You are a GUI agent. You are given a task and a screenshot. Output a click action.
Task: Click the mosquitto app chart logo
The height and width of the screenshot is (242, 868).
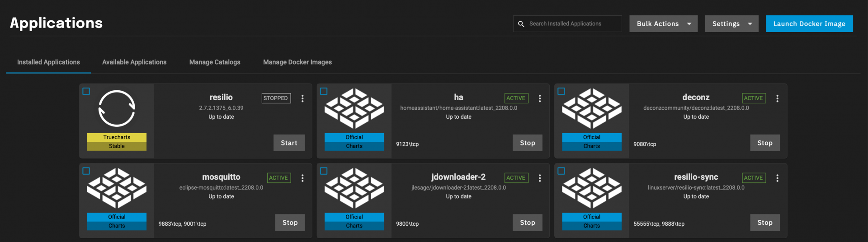(x=117, y=188)
